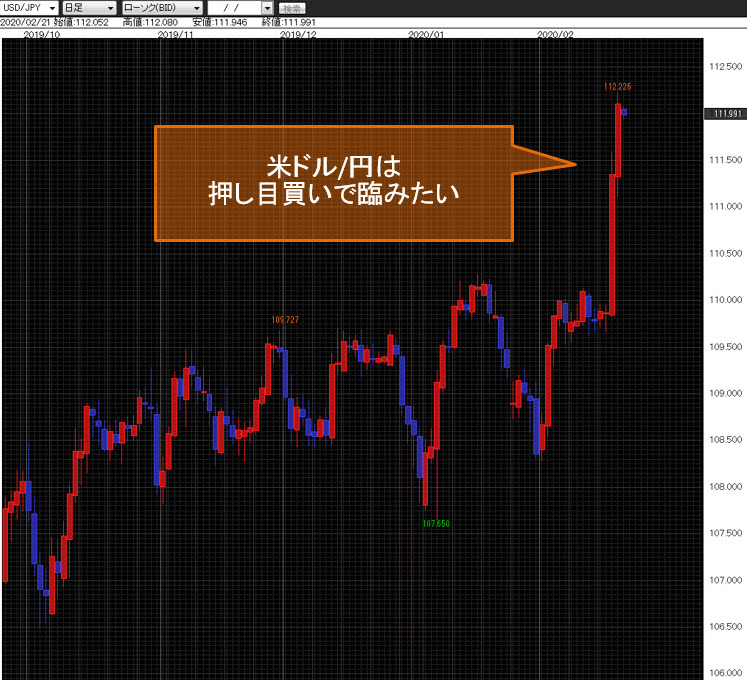Image resolution: width=748 pixels, height=680 pixels.
Task: Click the 112.226 high marker label
Action: [617, 86]
